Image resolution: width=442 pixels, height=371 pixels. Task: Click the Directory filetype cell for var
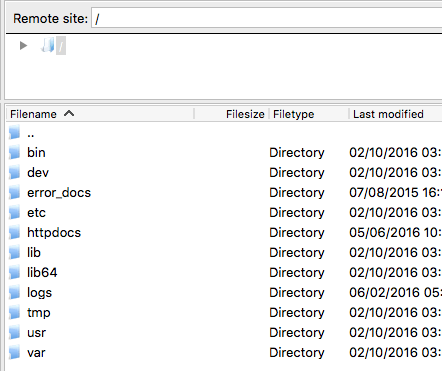tap(297, 353)
